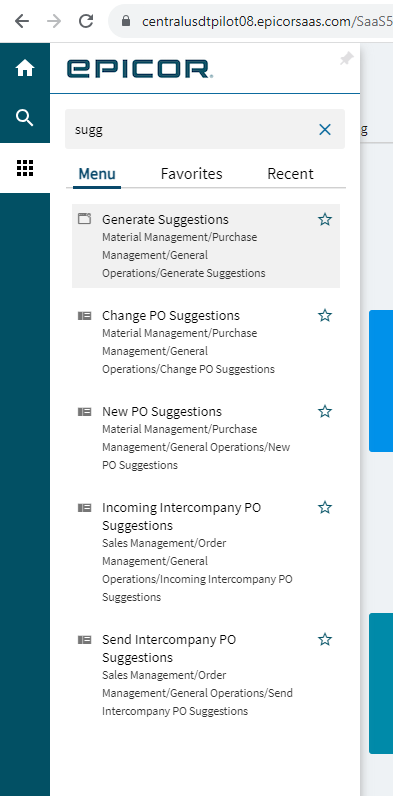Clear the search text with X icon
The height and width of the screenshot is (796, 393).
point(325,129)
